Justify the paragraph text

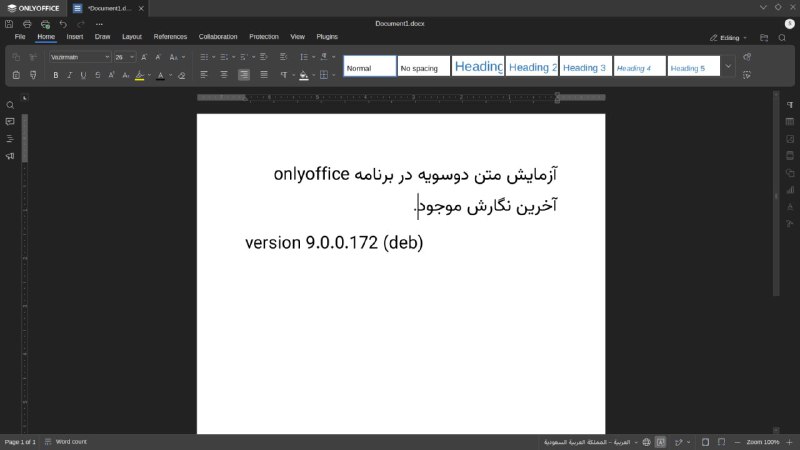click(264, 75)
